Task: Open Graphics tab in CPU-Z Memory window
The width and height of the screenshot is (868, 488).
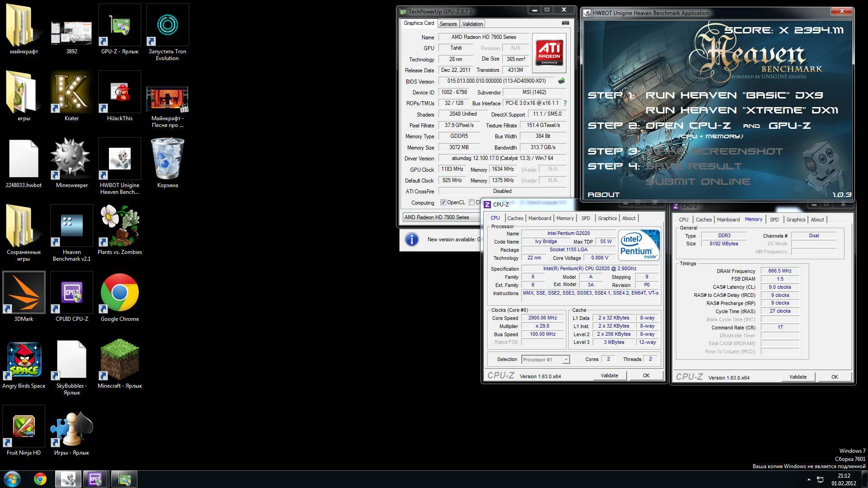Action: coord(796,220)
